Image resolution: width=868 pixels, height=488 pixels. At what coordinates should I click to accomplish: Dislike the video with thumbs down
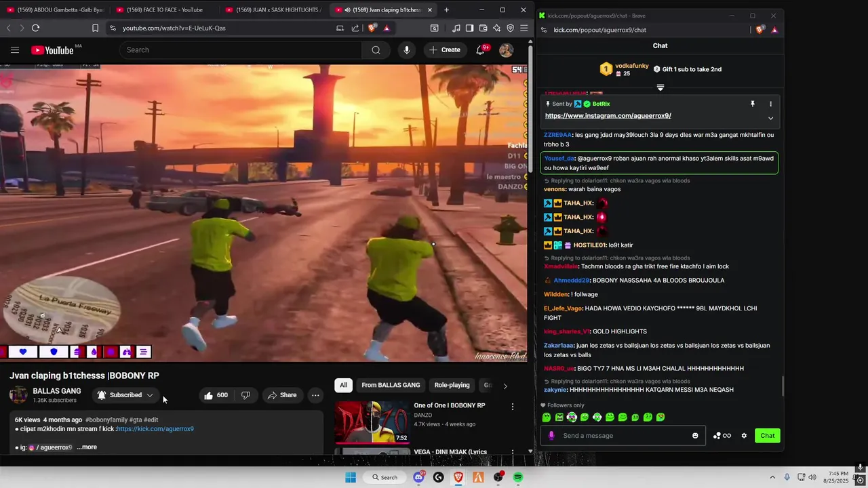click(245, 395)
